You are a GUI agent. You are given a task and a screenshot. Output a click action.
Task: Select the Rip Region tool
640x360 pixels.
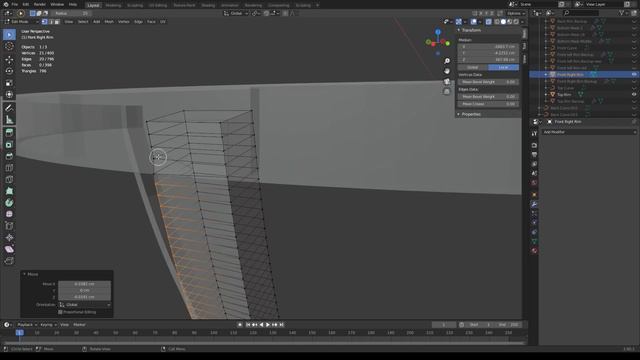[x=9, y=261]
